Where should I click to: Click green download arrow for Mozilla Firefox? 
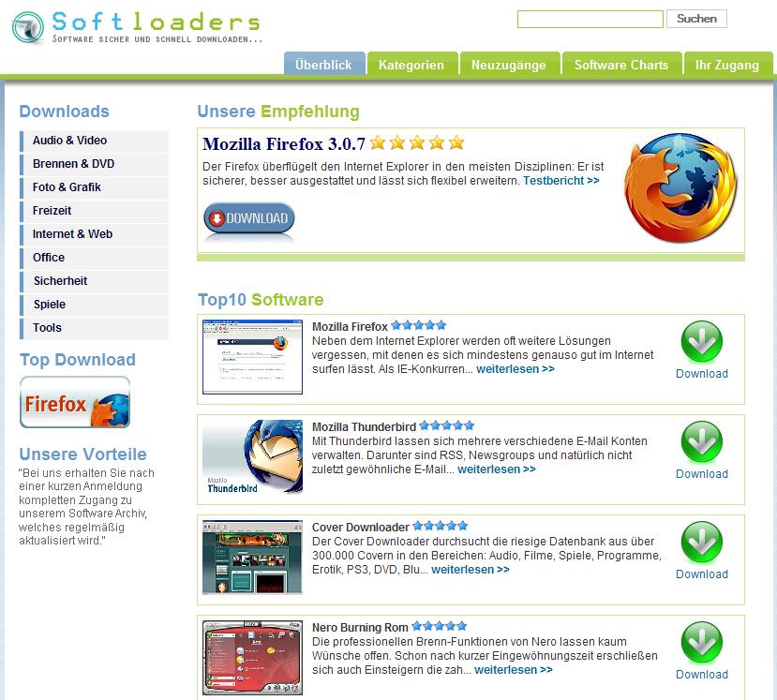(702, 341)
